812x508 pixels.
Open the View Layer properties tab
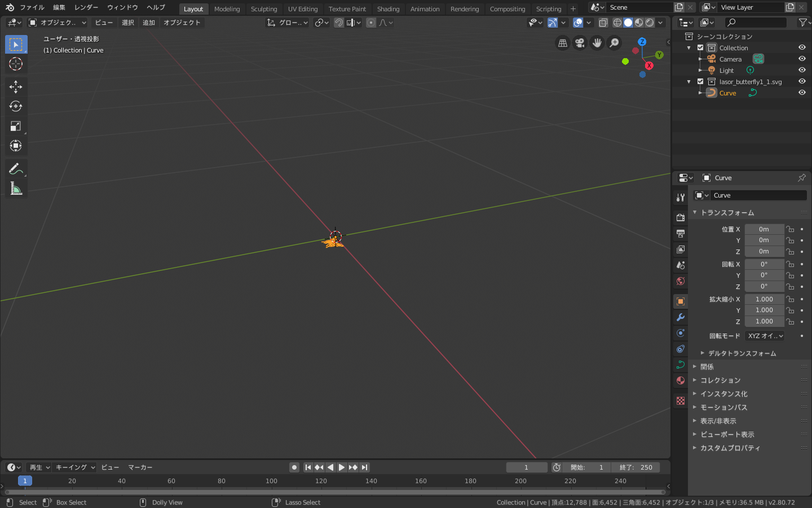pos(681,249)
